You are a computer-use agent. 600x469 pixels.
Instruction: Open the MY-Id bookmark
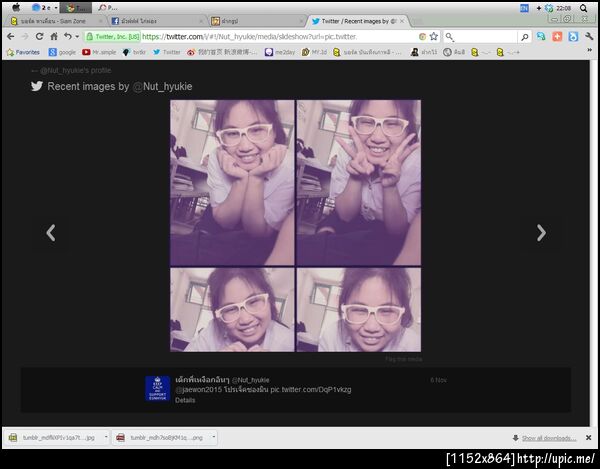click(314, 52)
